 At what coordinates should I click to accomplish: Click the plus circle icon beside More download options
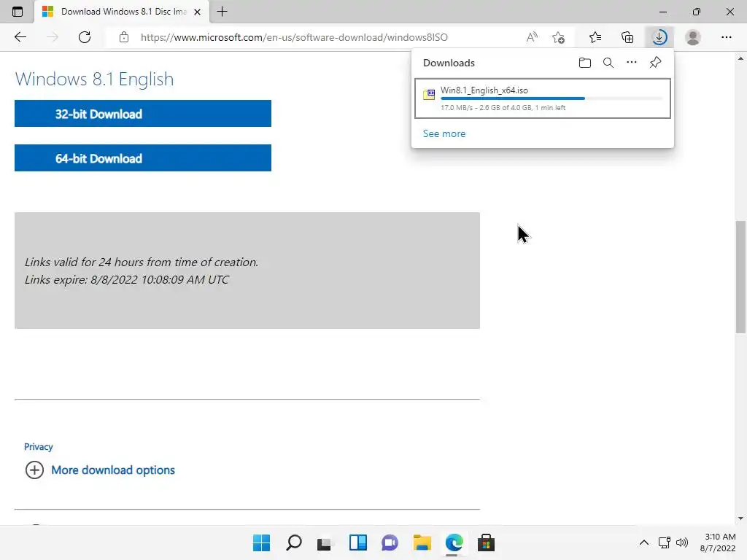click(x=34, y=470)
